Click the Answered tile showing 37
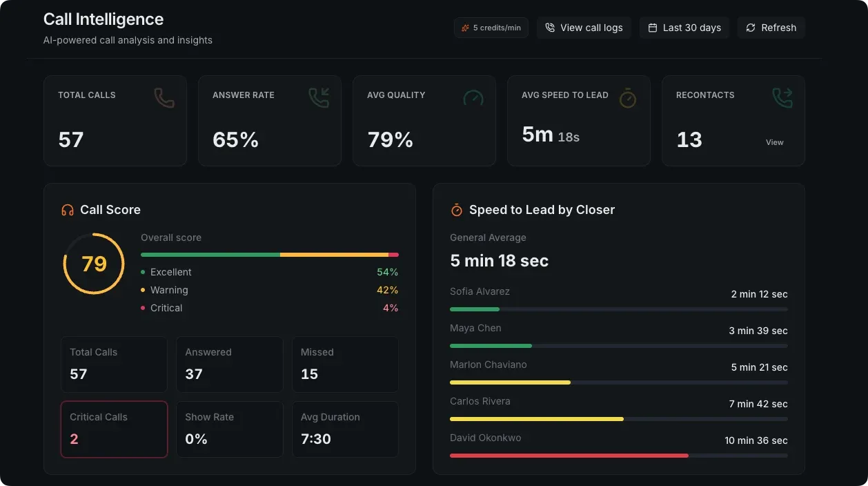Screen dimensions: 868x486 pos(230,364)
